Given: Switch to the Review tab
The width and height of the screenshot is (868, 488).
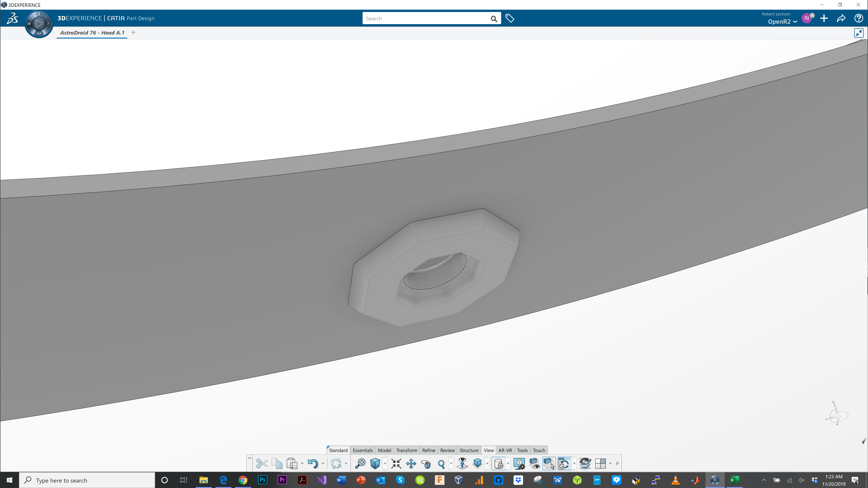Looking at the screenshot, I should 448,450.
